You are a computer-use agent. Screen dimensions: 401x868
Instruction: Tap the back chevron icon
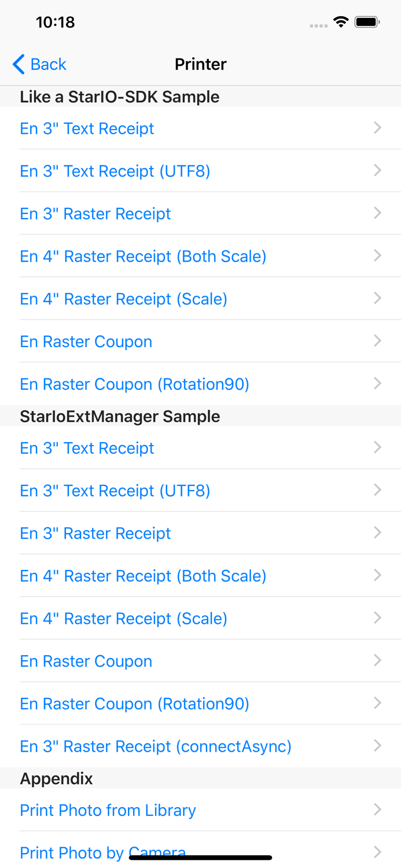[17, 64]
